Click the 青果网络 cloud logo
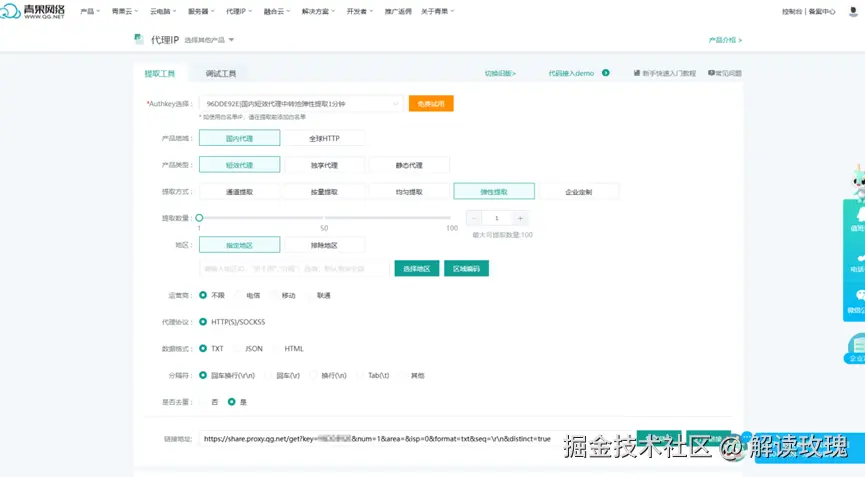The image size is (865, 477). tap(33, 11)
